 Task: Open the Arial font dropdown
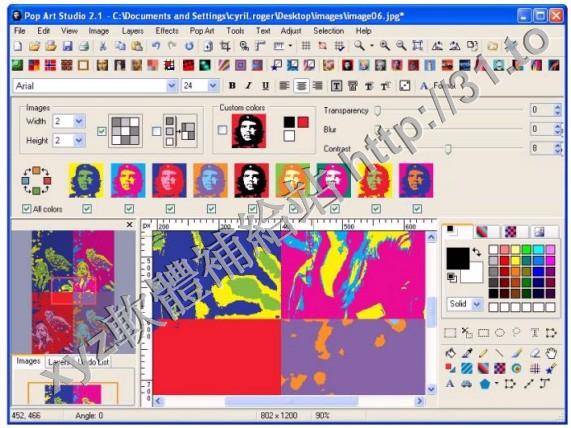[172, 86]
